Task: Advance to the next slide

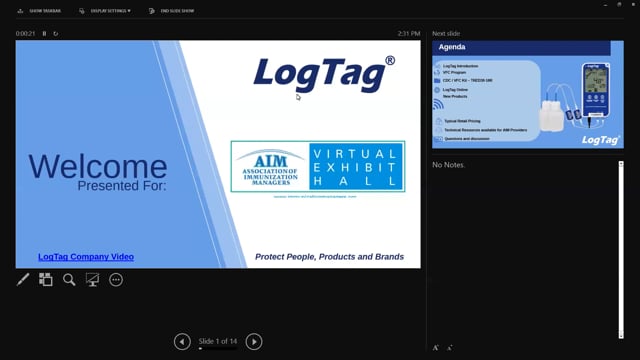Action: (x=254, y=342)
